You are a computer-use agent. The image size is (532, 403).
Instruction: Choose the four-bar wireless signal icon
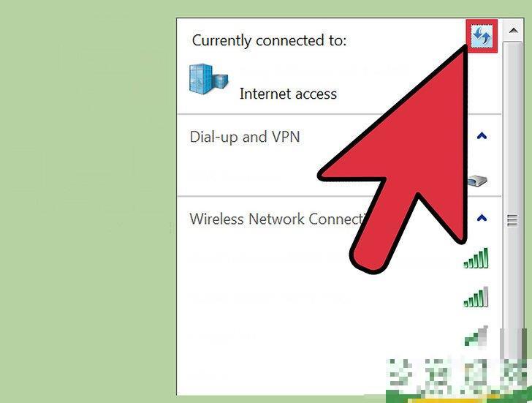pyautogui.click(x=476, y=297)
